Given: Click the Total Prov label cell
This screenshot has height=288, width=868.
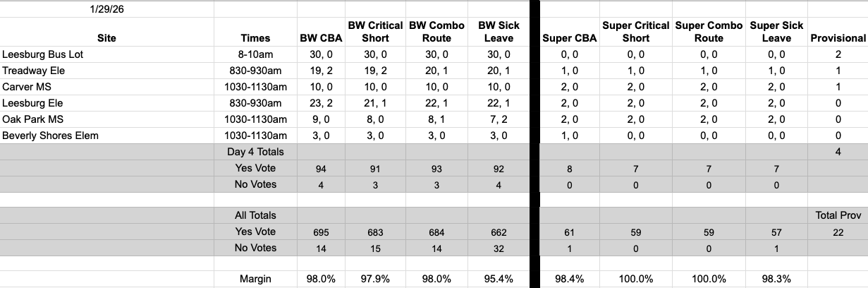Looking at the screenshot, I should pyautogui.click(x=838, y=215).
